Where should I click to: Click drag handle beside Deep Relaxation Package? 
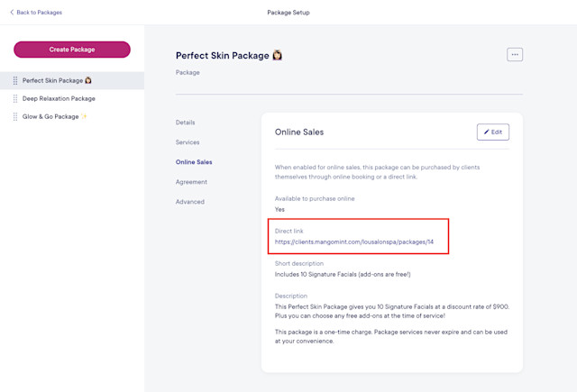click(15, 98)
